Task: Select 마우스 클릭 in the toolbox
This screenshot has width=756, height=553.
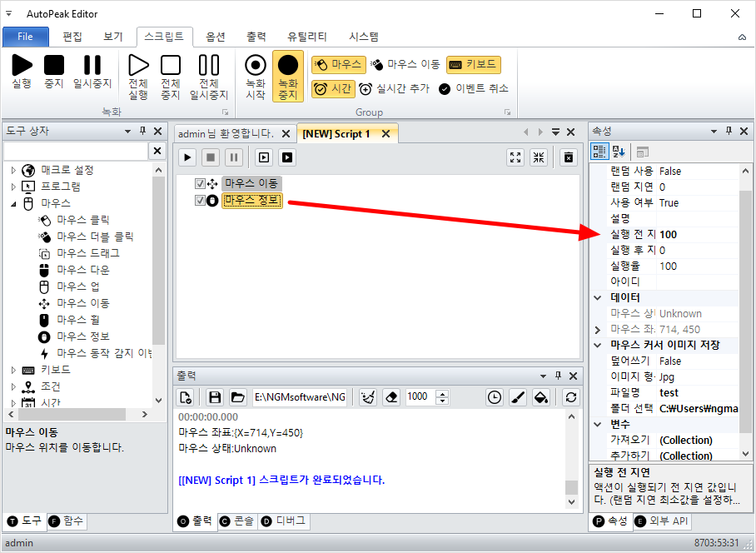Action: pyautogui.click(x=83, y=221)
